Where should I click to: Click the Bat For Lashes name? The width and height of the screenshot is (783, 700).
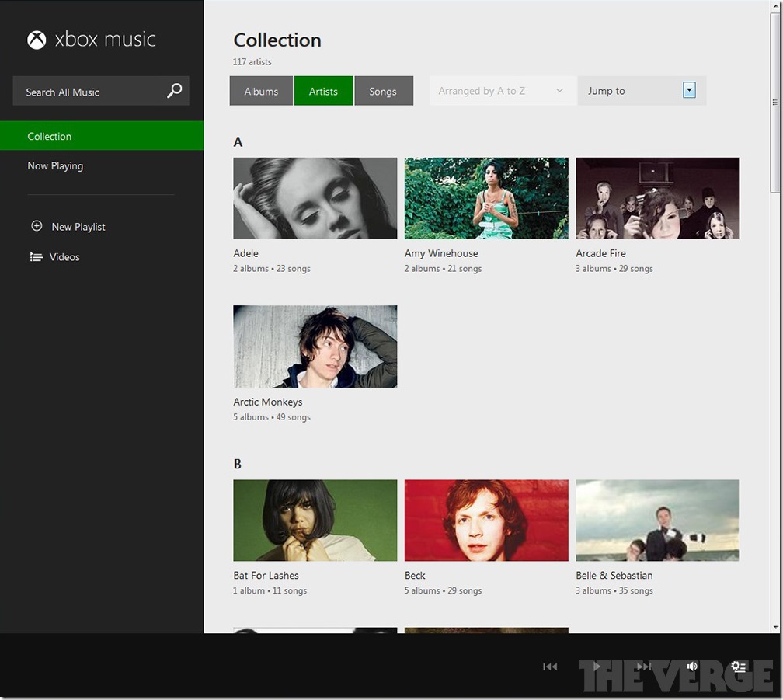coord(266,576)
